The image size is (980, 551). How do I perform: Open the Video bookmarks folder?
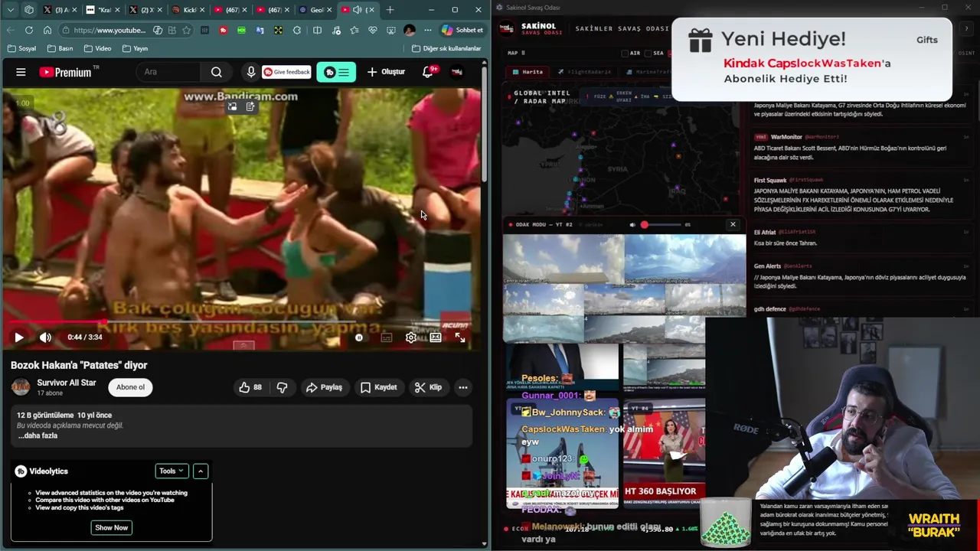pyautogui.click(x=97, y=48)
